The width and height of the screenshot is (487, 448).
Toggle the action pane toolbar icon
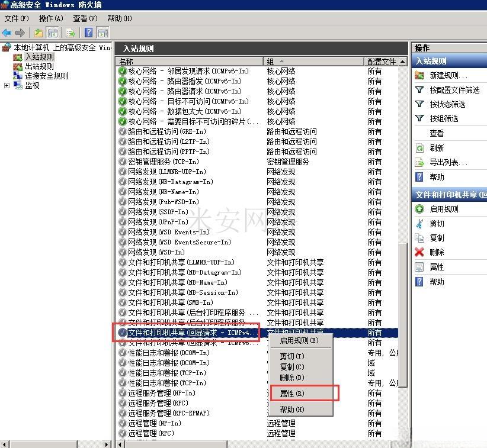click(x=102, y=33)
